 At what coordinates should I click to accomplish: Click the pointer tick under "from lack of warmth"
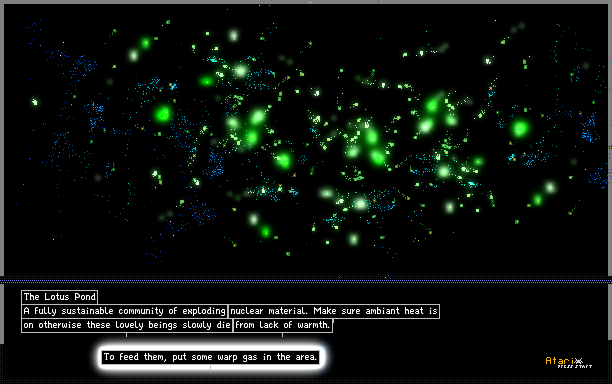[x=283, y=334]
